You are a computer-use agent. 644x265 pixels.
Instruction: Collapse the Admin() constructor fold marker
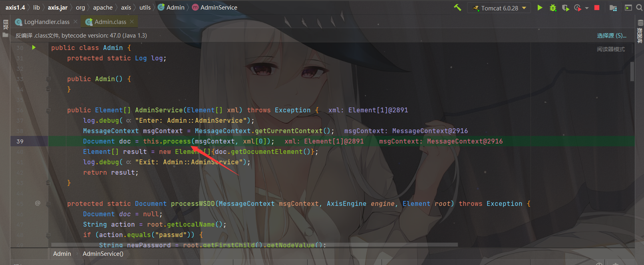(48, 79)
